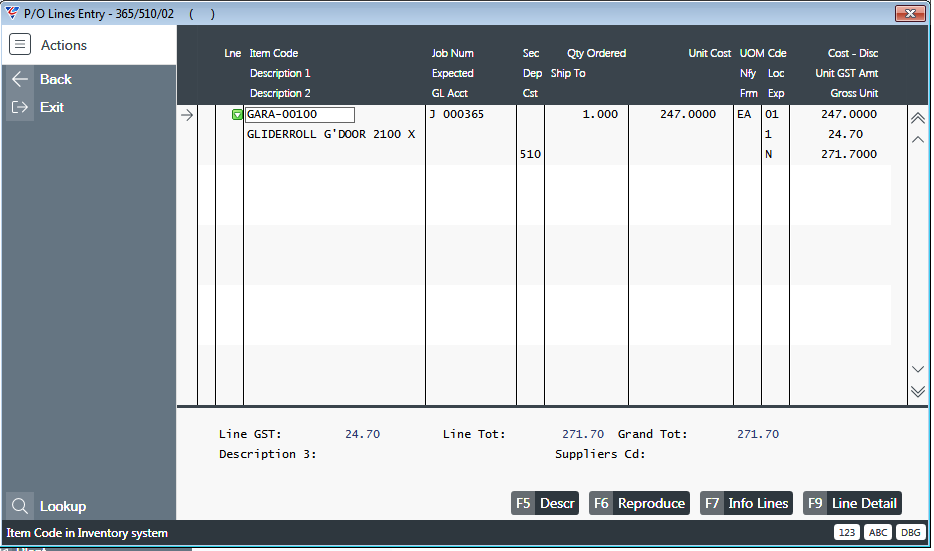934x551 pixels.
Task: Jump to bottom with double down chevron
Action: point(918,391)
